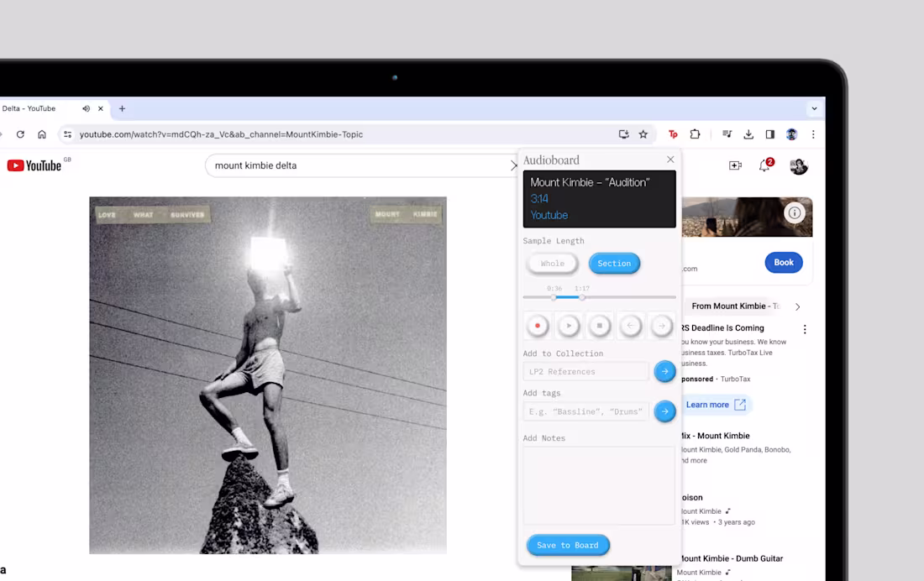
Task: Expand the tab search dropdown
Action: point(814,108)
